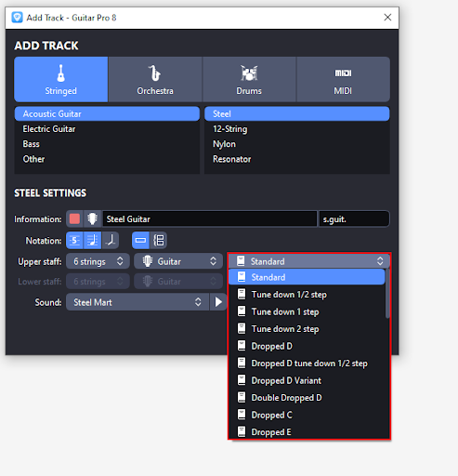This screenshot has height=476, width=458.
Task: Choose Dropped D tune down 1/2 step
Action: point(307,364)
